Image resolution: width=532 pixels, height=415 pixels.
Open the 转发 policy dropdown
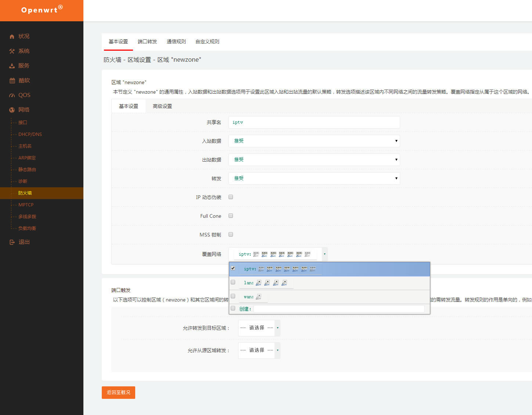click(314, 178)
